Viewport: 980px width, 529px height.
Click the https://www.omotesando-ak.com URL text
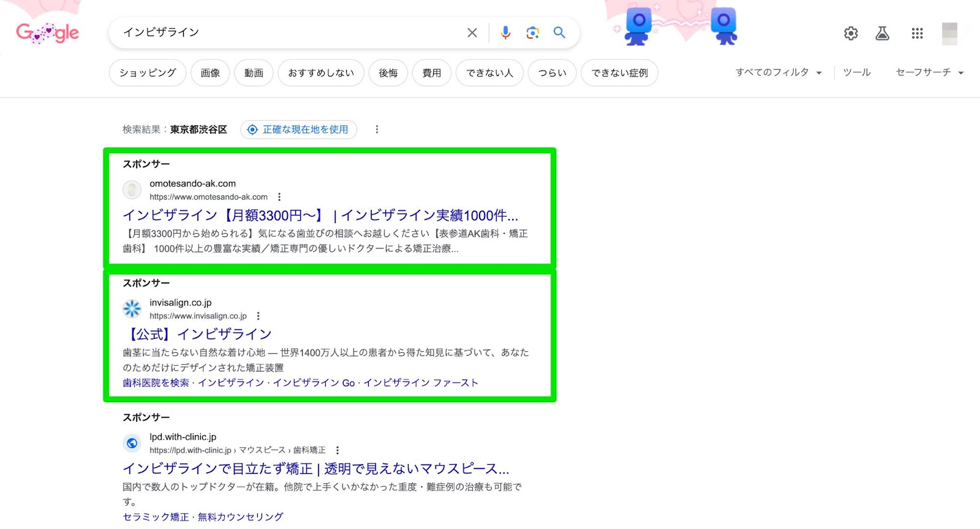point(208,197)
